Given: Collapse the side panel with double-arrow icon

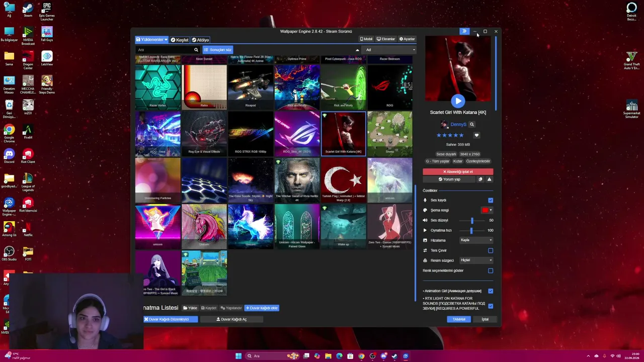Looking at the screenshot, I should tap(464, 31).
